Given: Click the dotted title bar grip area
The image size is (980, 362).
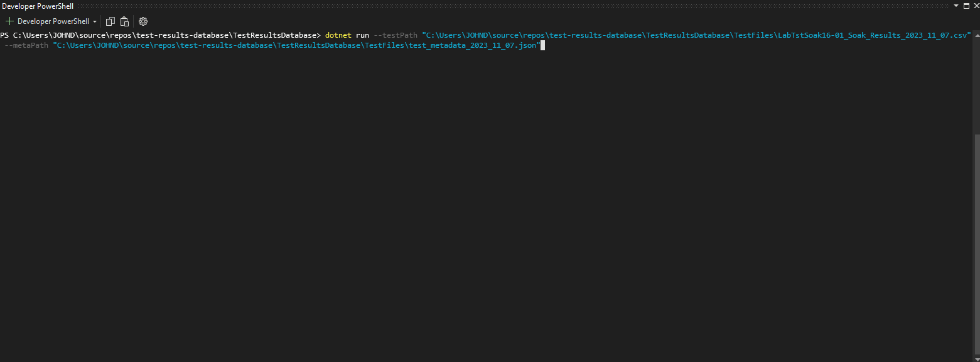Looking at the screenshot, I should click(x=513, y=6).
